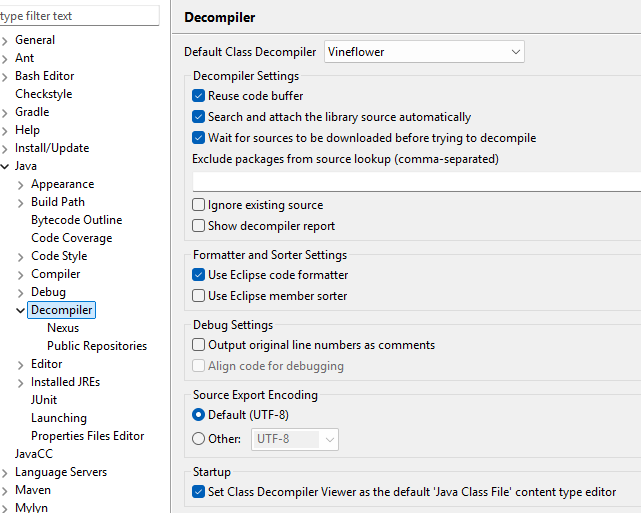Collapse the Java tree node
The height and width of the screenshot is (513, 641).
6,166
